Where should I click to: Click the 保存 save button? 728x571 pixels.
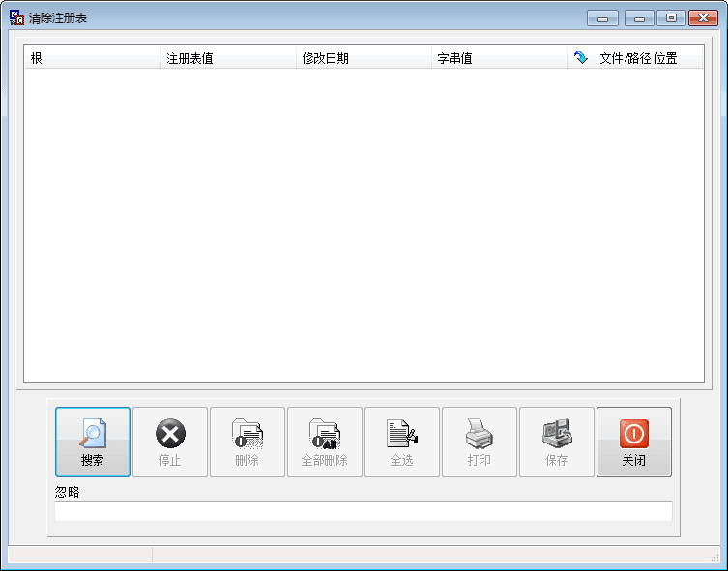557,442
